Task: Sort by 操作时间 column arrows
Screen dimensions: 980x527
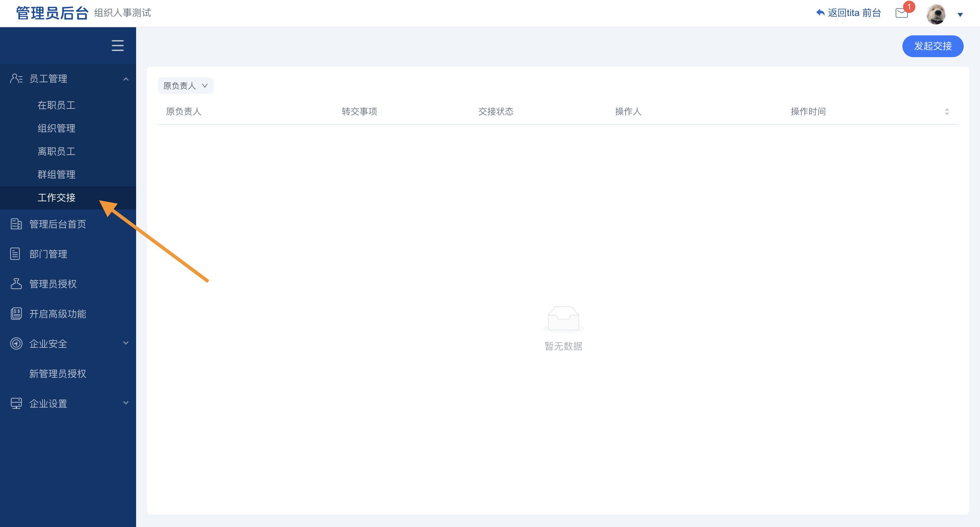Action: [947, 112]
